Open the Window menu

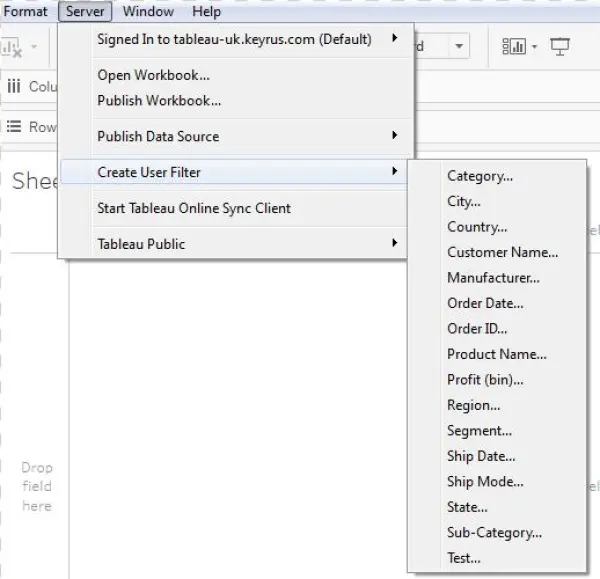point(148,11)
